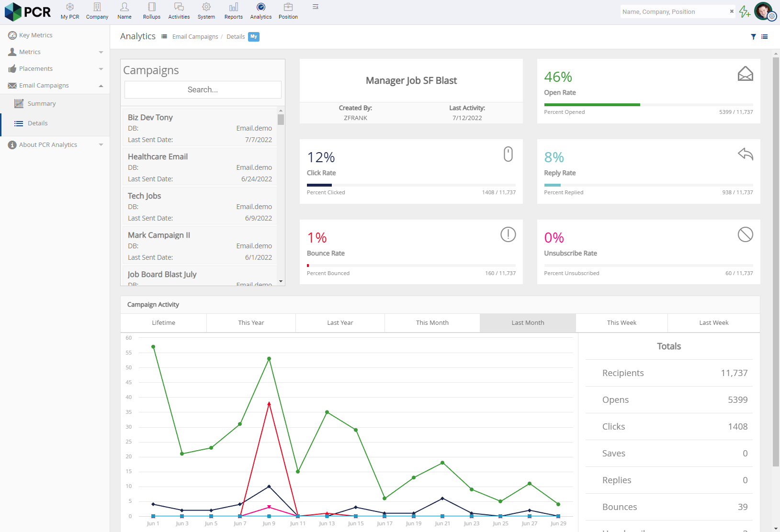Image resolution: width=780 pixels, height=532 pixels.
Task: Open the Activities icon
Action: click(x=179, y=11)
